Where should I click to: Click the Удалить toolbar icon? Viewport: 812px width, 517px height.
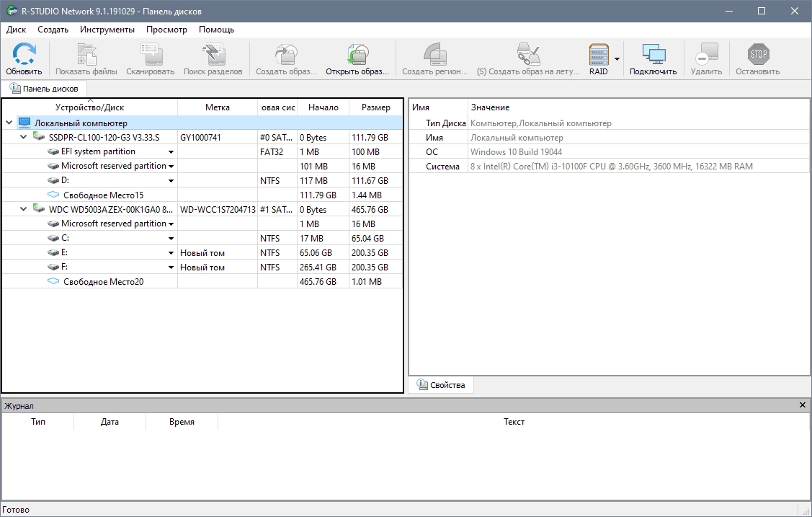coord(706,54)
